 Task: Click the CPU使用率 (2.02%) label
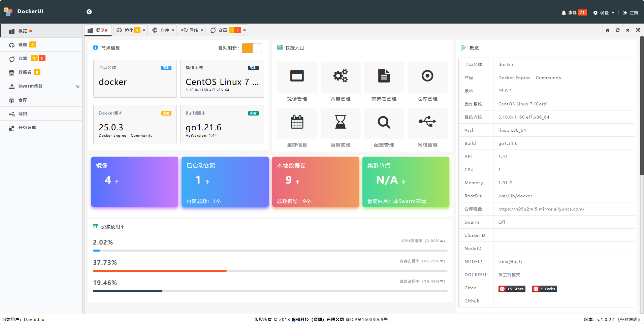[x=423, y=241]
